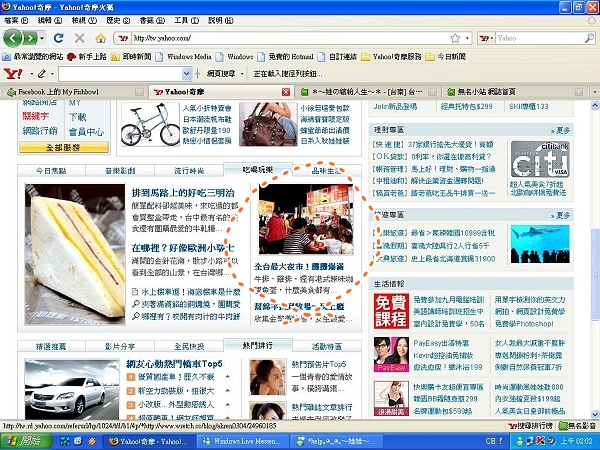The height and width of the screenshot is (450, 600).
Task: Open the history dropdown next to Forward button
Action: click(42, 38)
